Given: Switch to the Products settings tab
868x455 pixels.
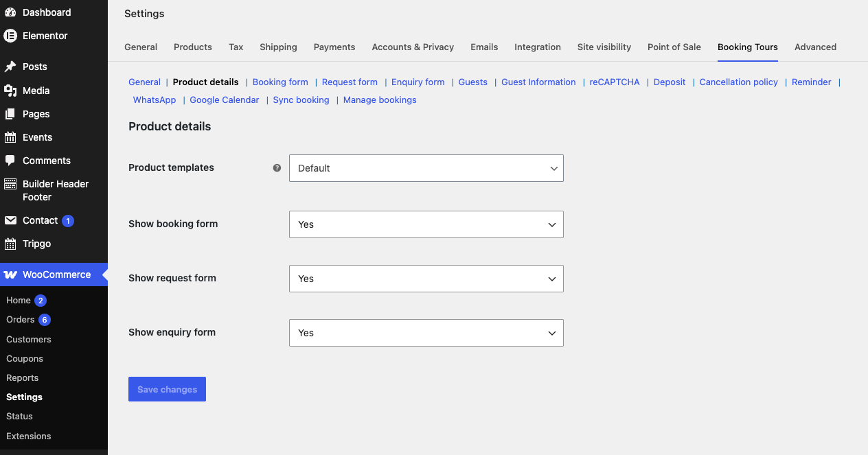Looking at the screenshot, I should pyautogui.click(x=193, y=47).
